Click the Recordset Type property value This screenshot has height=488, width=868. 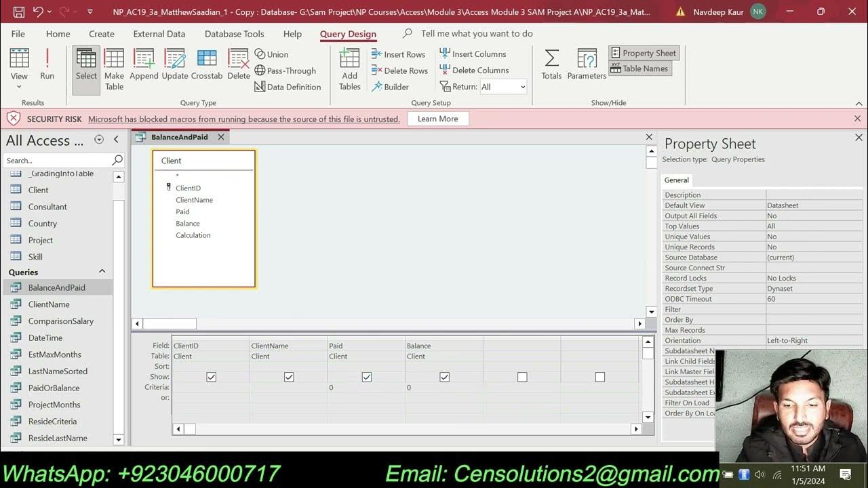tap(814, 289)
